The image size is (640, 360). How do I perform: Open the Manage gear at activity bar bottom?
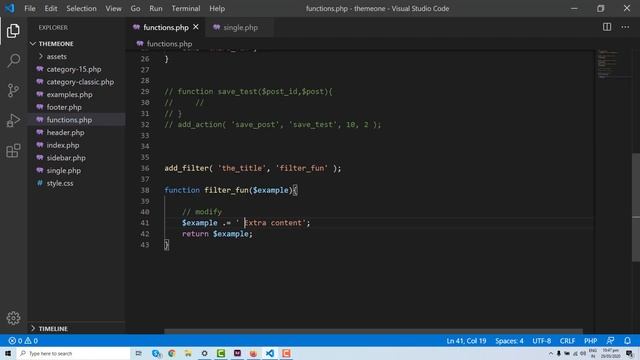click(x=13, y=318)
